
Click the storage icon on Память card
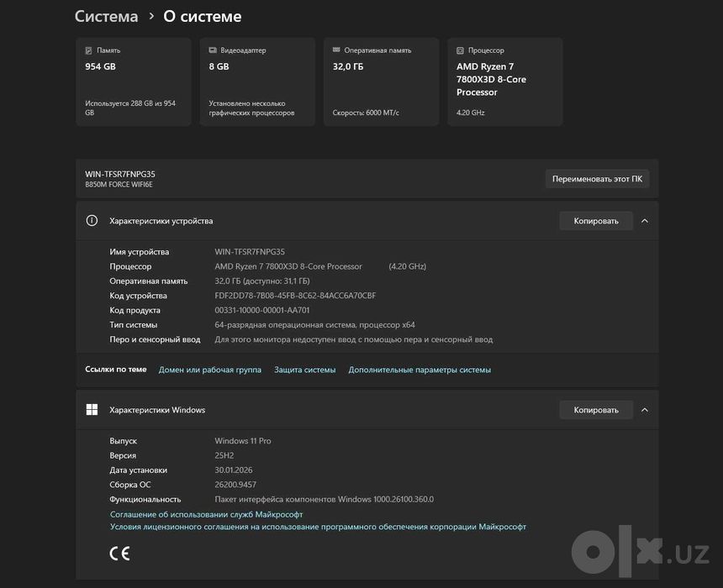point(88,50)
